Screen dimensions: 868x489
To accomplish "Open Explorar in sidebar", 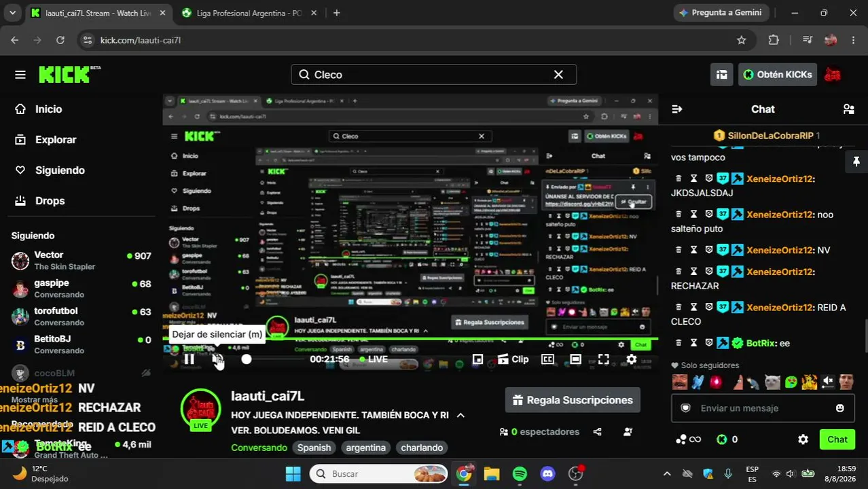I will coord(56,139).
